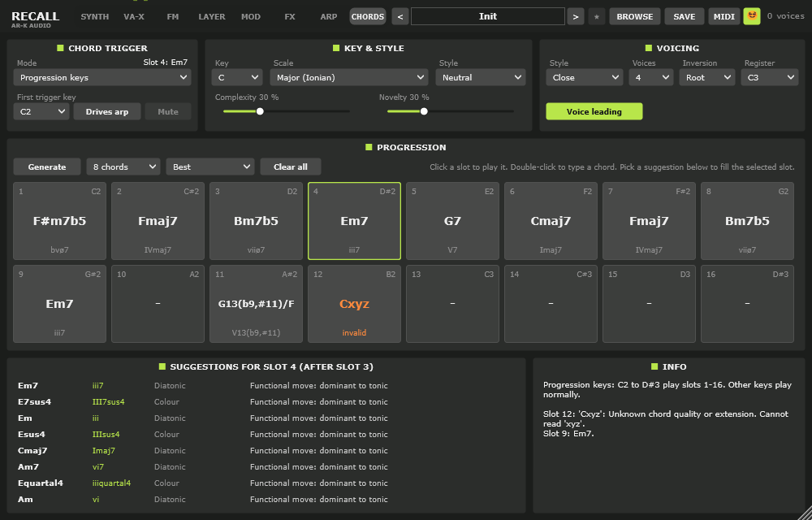The width and height of the screenshot is (812, 520).
Task: Open the Register dropdown set to C3
Action: (x=770, y=78)
